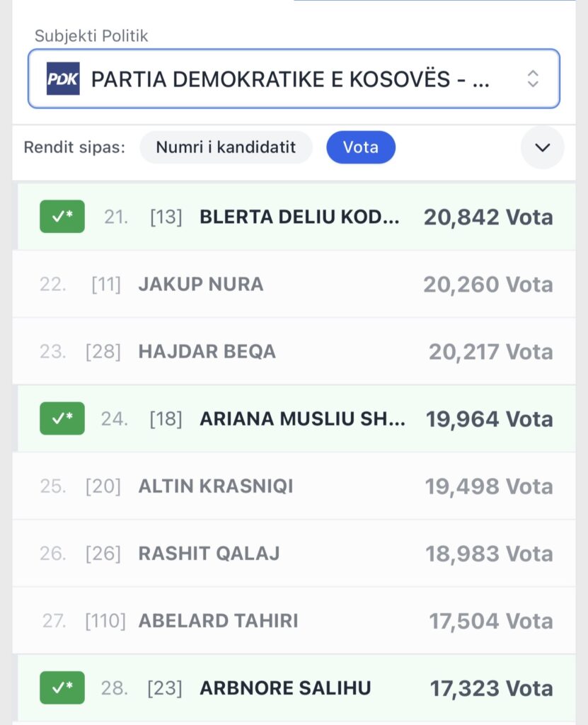Select Altin Krasniqi candidate name
Viewport: 588px width, 725px height.
pos(216,486)
